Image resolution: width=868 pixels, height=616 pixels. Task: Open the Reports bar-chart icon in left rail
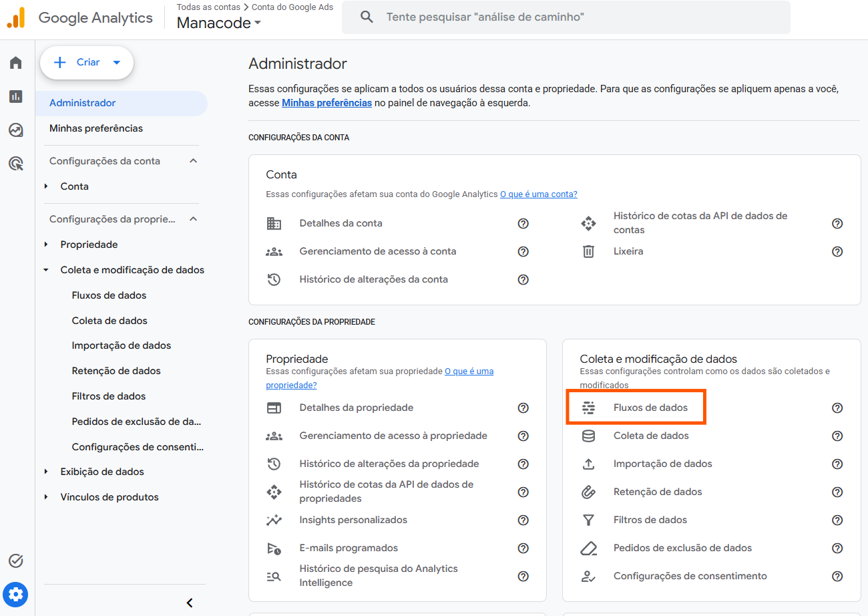(16, 96)
